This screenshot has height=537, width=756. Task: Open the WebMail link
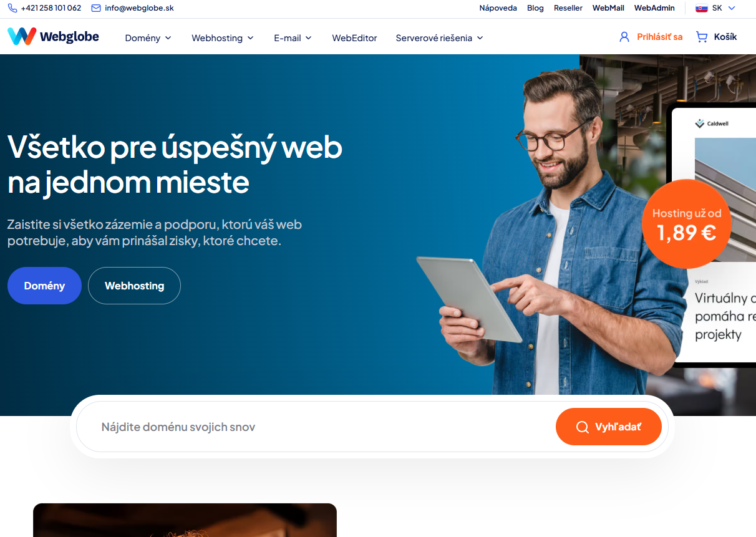608,8
